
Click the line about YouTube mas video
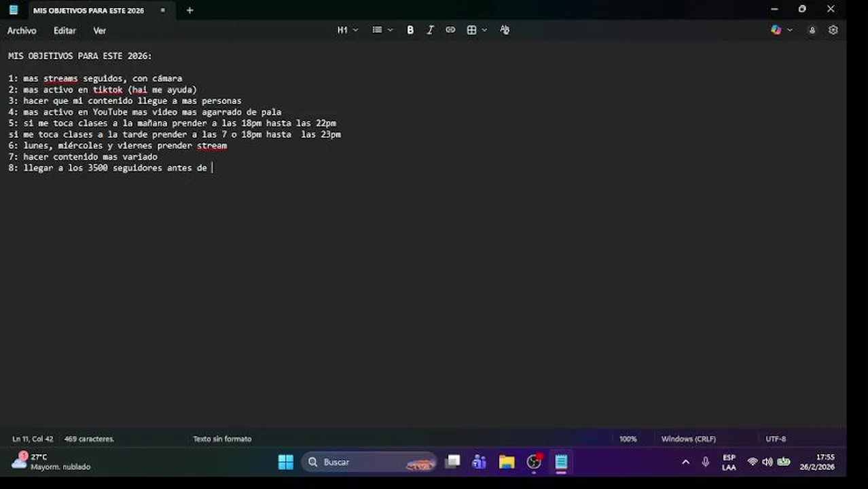tap(145, 112)
